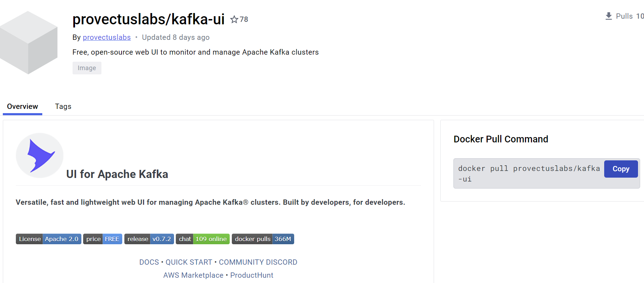Click the release v0.7.2 badge
The height and width of the screenshot is (283, 644).
[x=149, y=239]
